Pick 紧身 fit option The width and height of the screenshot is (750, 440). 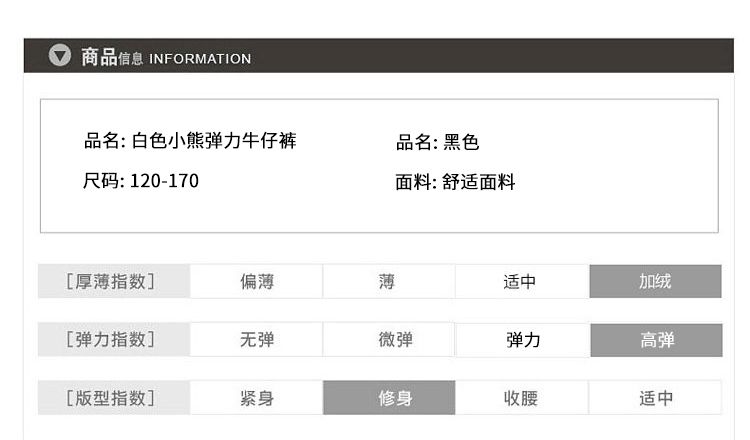click(257, 398)
